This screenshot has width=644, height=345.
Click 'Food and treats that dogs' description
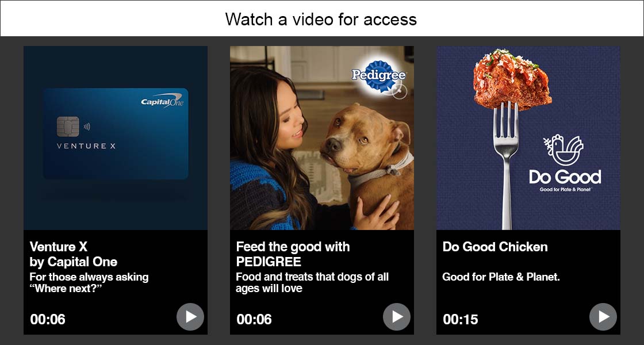pos(312,282)
